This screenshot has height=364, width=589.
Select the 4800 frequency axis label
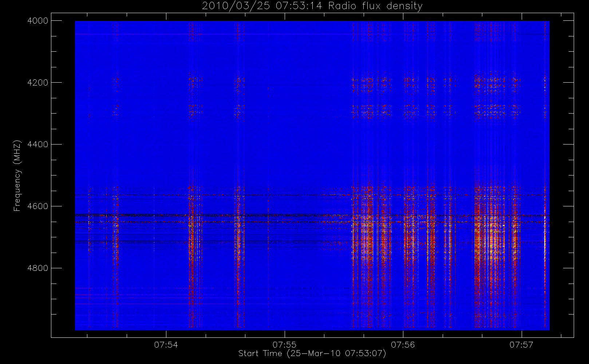pos(38,268)
